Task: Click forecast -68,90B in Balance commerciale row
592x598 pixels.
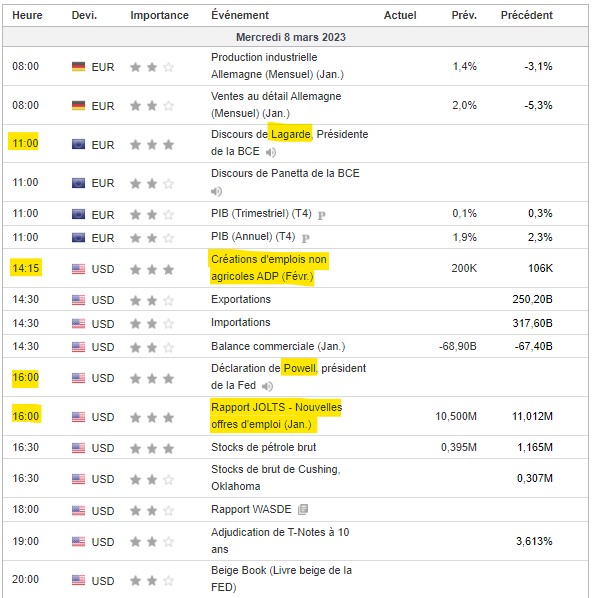Action: pyautogui.click(x=458, y=346)
